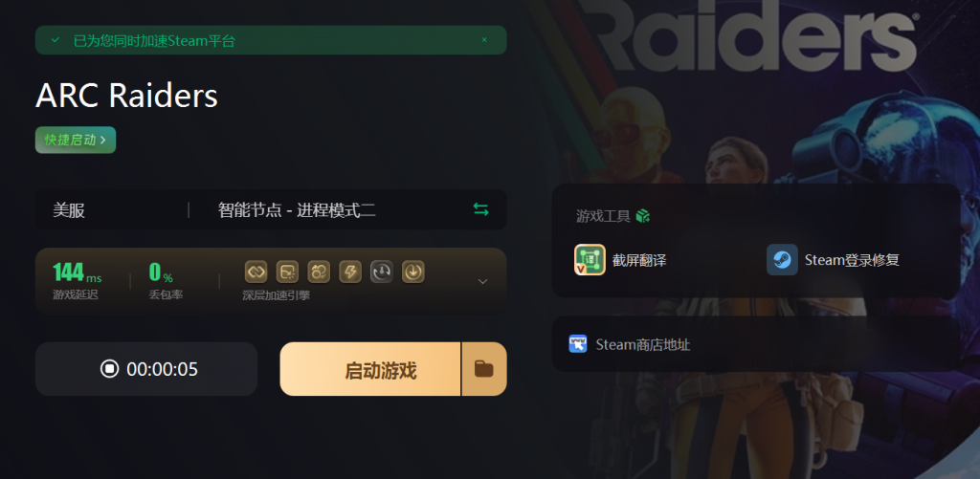Click the download-arrow acceleration engine icon
Screen dimensions: 980x479
click(x=413, y=272)
